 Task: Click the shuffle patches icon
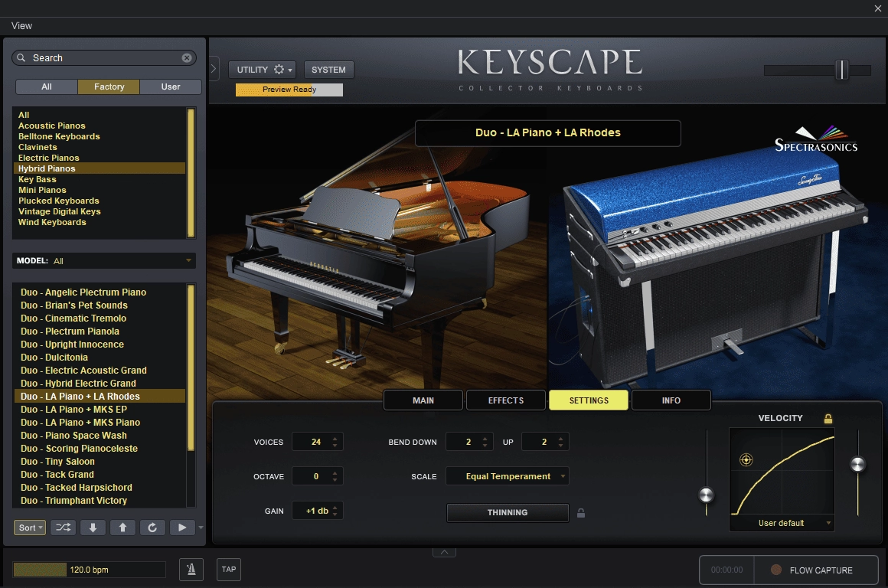63,528
